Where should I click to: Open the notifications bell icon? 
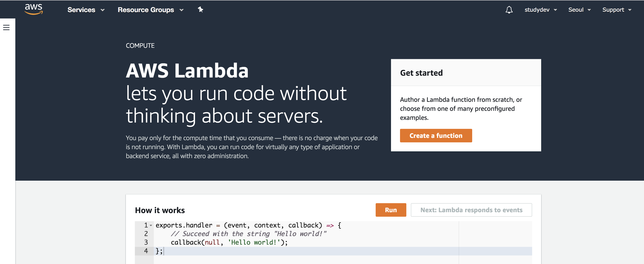(509, 10)
